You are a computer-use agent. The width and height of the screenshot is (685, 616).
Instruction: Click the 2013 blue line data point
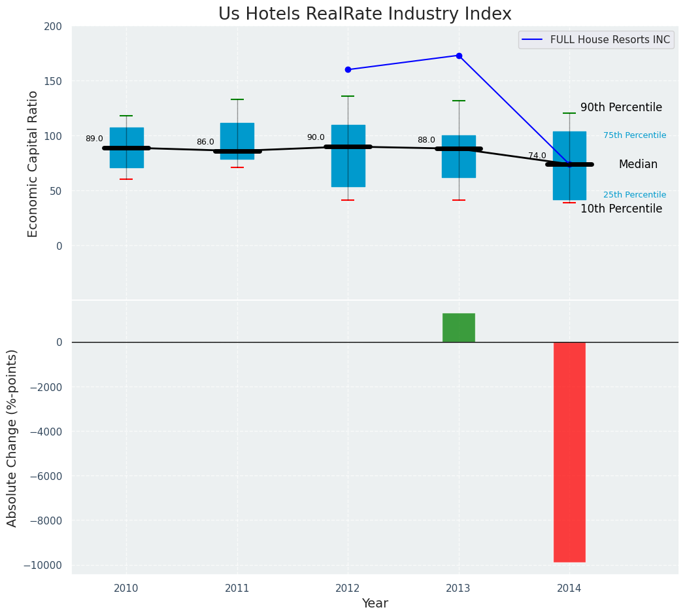[459, 56]
